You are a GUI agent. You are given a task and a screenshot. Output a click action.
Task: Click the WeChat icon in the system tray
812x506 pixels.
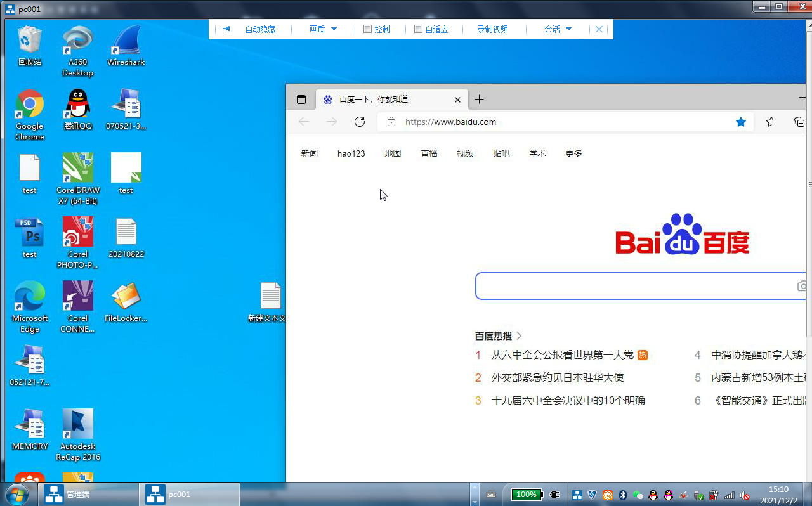click(x=638, y=495)
